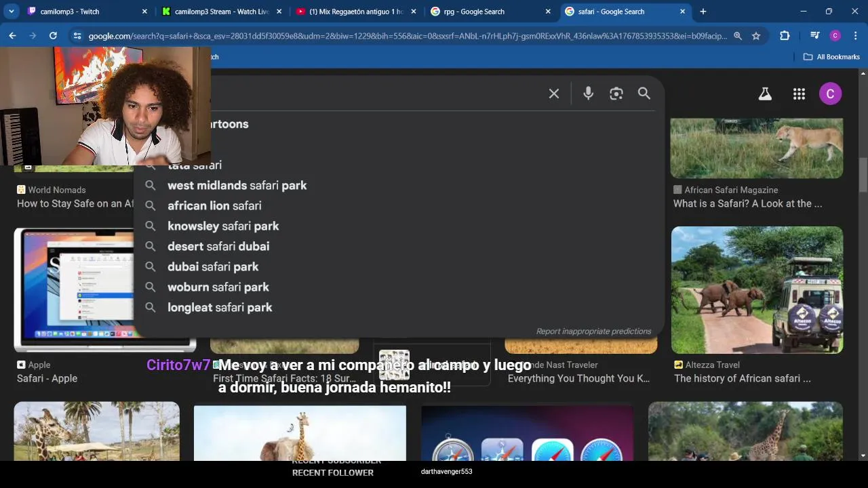Open giraffe with palm trees image
868x488 pixels.
pyautogui.click(x=97, y=432)
